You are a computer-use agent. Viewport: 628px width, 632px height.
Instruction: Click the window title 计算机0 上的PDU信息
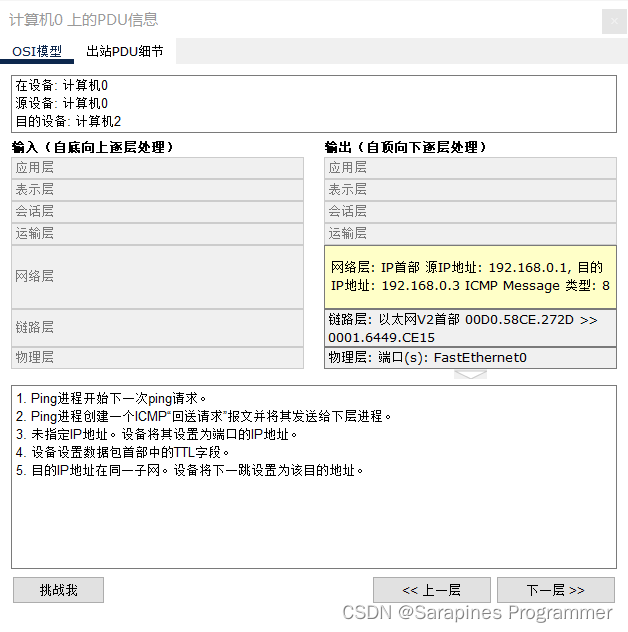point(83,20)
